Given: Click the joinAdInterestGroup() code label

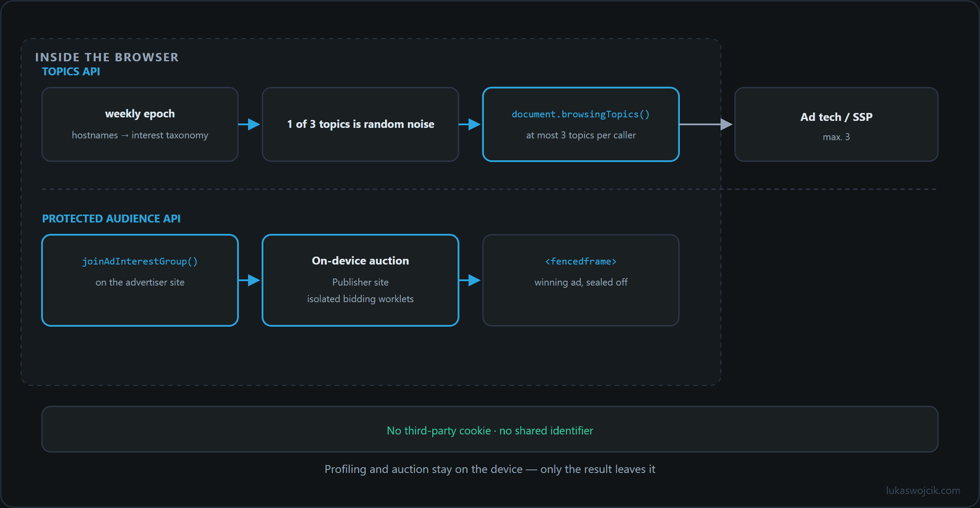Looking at the screenshot, I should 140,261.
